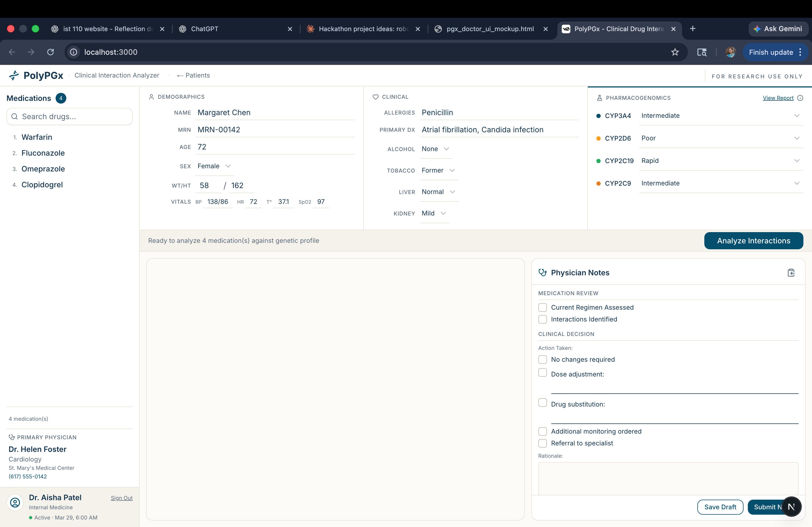Click the Dr. Aisha Patel avatar icon
Image resolution: width=812 pixels, height=527 pixels.
coord(15,503)
